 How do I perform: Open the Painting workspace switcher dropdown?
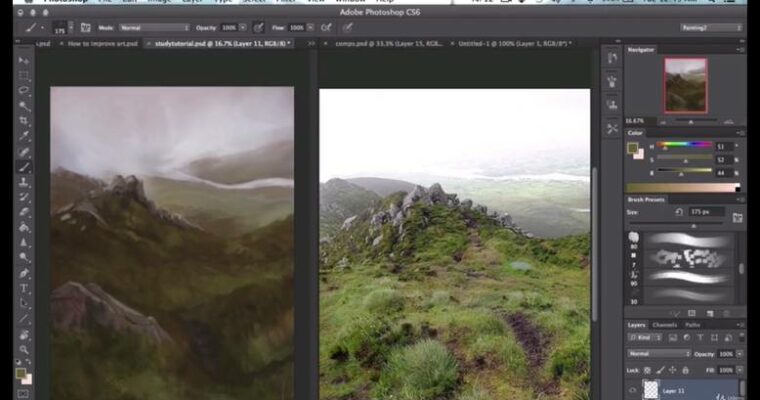point(711,28)
